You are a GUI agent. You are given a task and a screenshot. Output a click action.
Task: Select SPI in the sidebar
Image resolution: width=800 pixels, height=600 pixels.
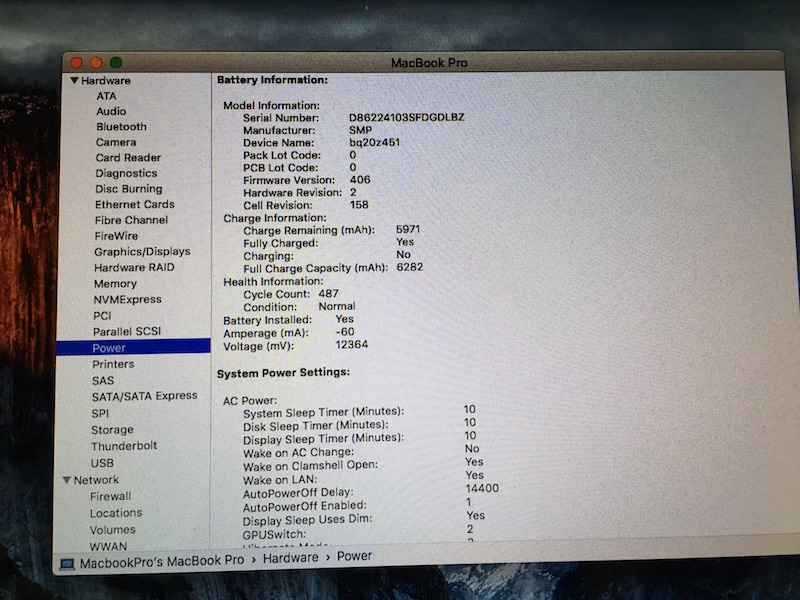[x=100, y=413]
